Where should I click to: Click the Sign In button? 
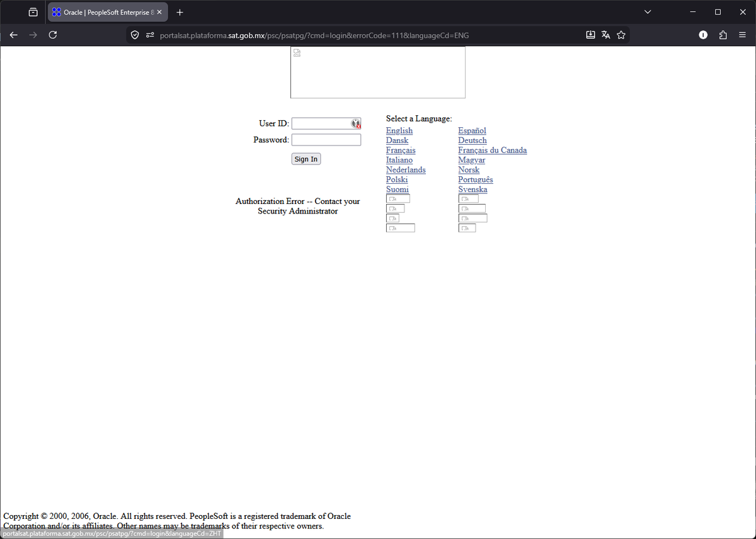(x=306, y=159)
